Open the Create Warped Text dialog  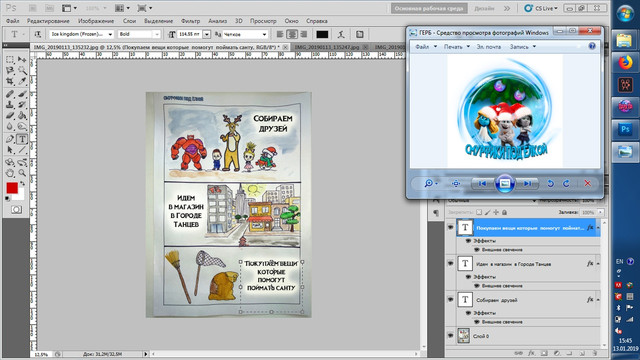(x=341, y=34)
